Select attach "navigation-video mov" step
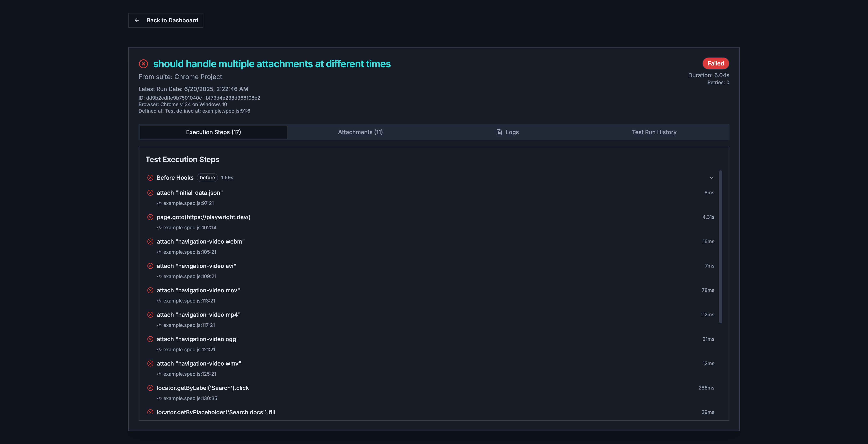 click(x=198, y=290)
